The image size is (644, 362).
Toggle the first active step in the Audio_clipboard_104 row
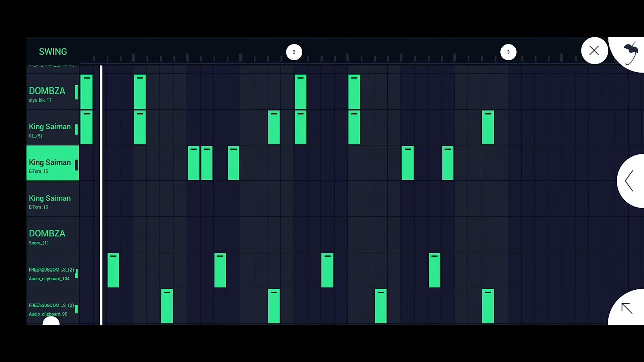[x=113, y=270]
